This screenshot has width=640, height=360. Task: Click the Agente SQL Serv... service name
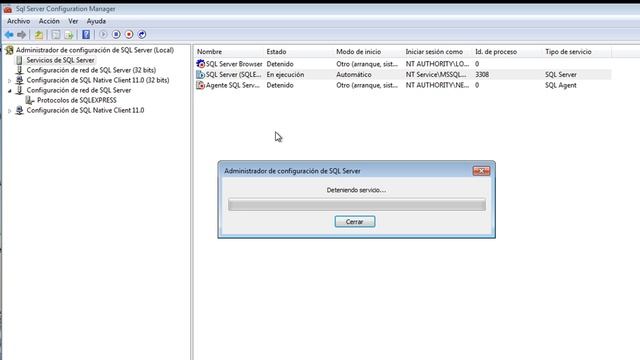coord(233,85)
